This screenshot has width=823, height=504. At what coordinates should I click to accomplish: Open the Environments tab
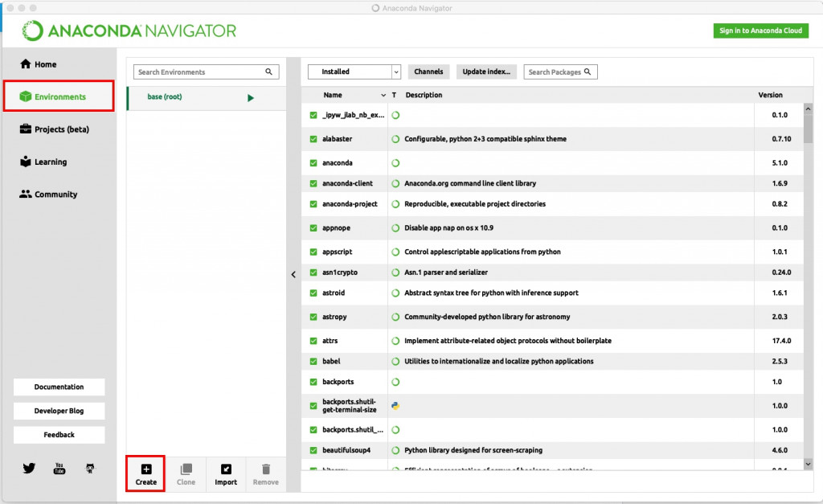coord(59,96)
